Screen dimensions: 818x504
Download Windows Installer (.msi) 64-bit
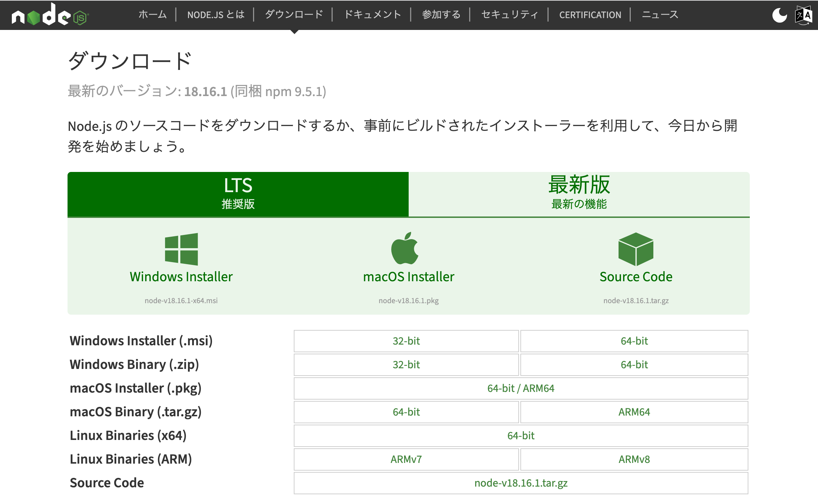(x=634, y=341)
